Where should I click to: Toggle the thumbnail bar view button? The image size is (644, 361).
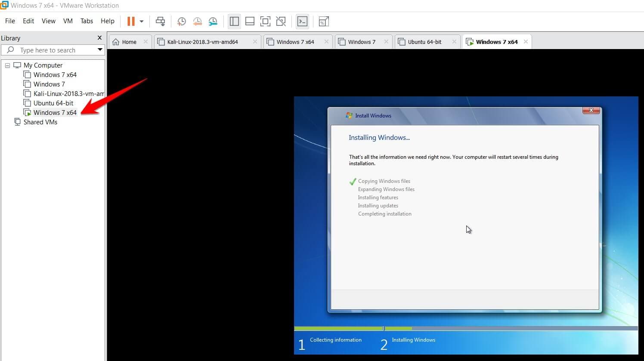click(x=250, y=21)
